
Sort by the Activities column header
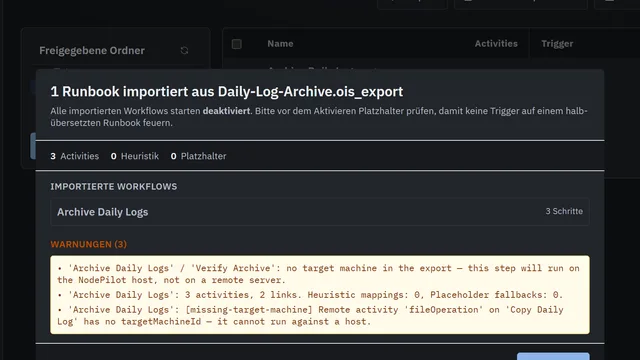496,44
